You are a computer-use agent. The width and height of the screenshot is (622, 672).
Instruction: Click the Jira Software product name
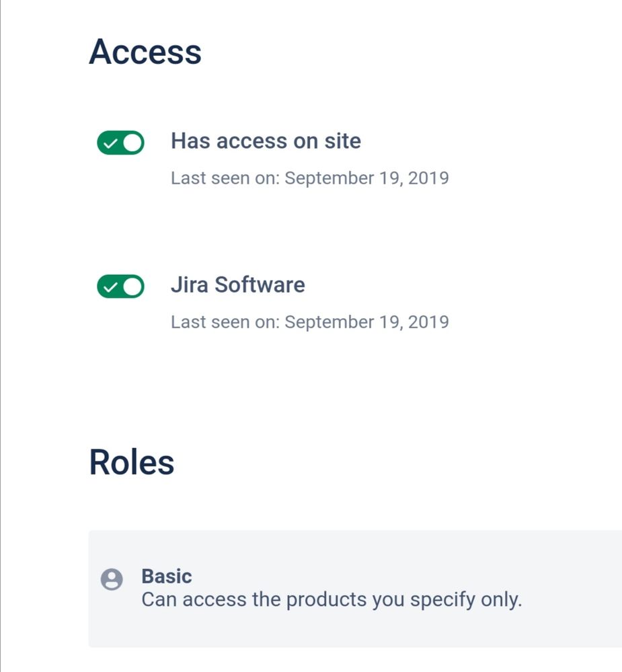tap(238, 285)
